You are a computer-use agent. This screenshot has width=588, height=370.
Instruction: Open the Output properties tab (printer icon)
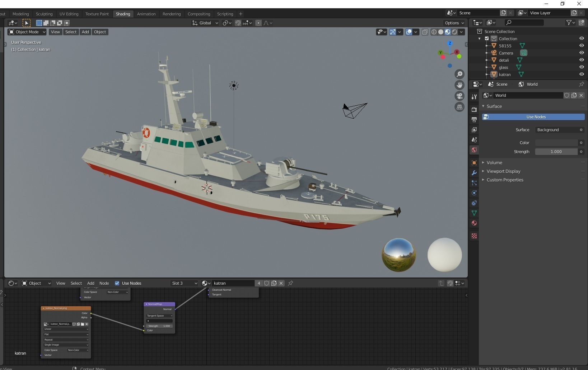click(474, 119)
